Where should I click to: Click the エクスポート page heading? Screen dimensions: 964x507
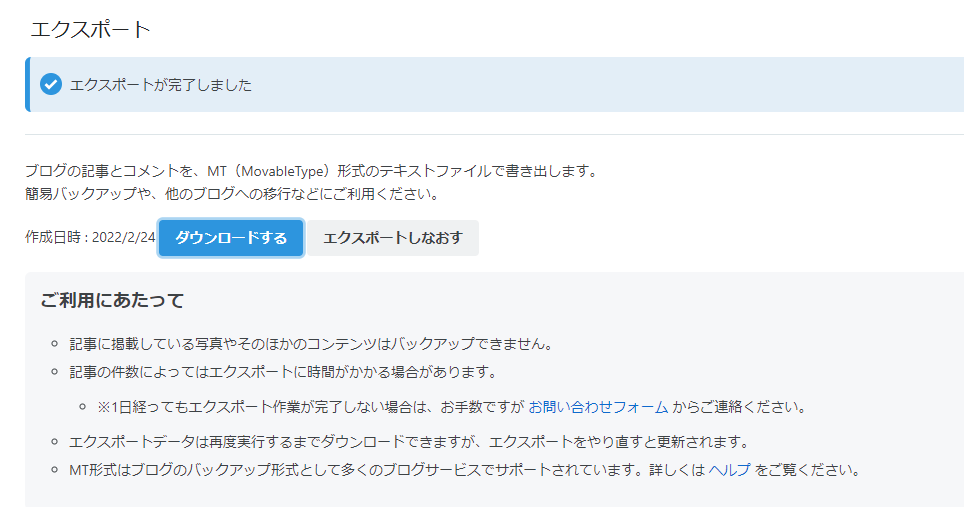pos(90,29)
